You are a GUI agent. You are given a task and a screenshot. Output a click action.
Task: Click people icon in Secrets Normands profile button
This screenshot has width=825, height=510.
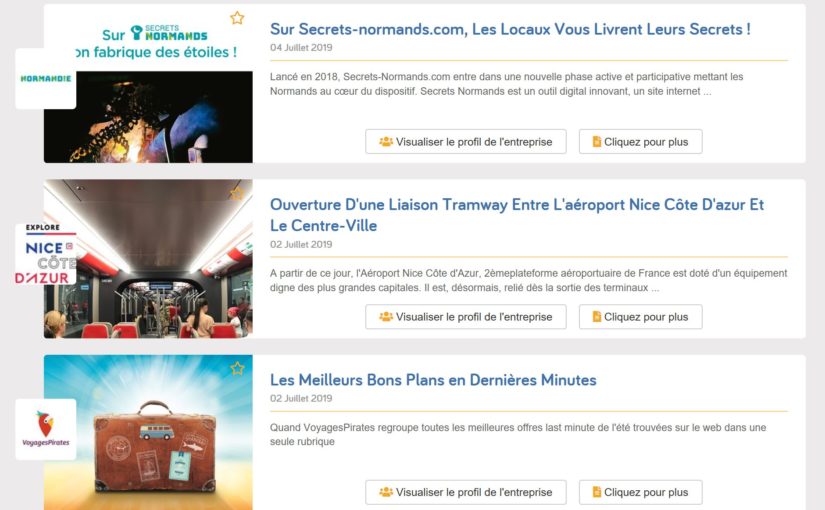[386, 142]
